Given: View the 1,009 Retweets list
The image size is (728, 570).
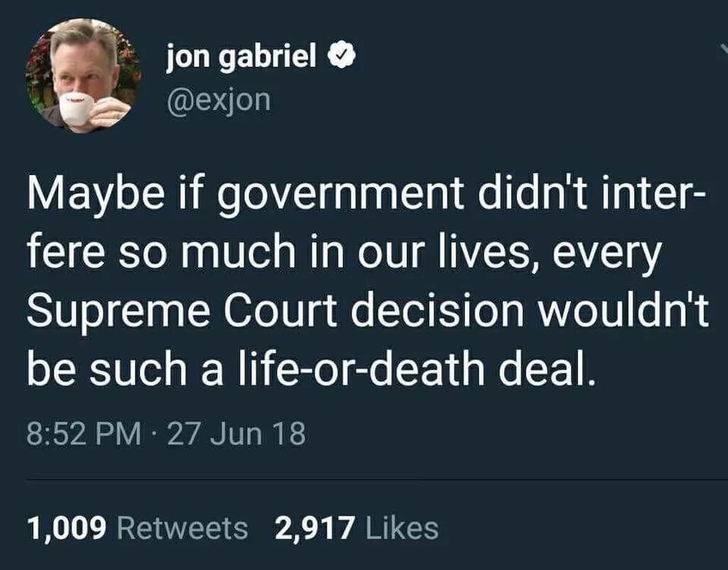Looking at the screenshot, I should tap(136, 528).
